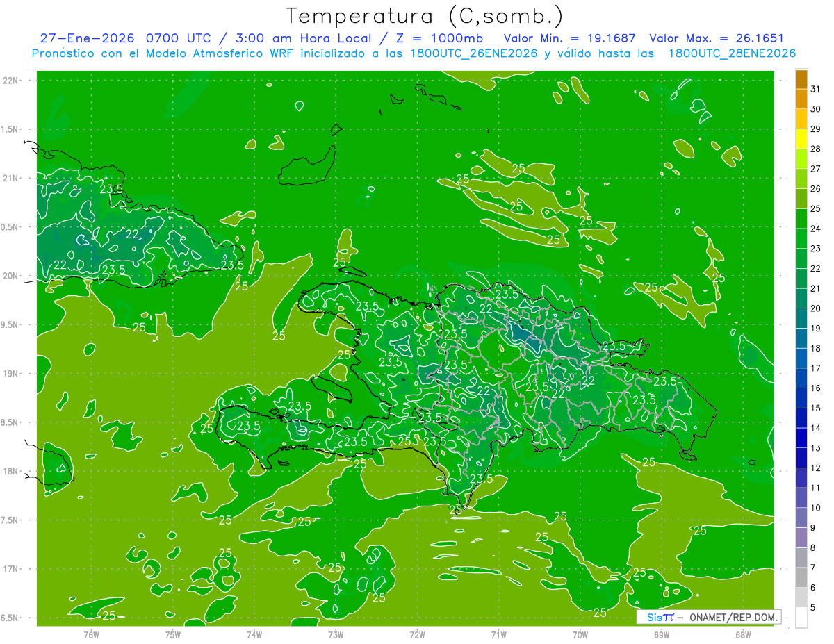Click the '20N' latitude axis label
Viewport: 834px width, 644px height.
pos(10,276)
